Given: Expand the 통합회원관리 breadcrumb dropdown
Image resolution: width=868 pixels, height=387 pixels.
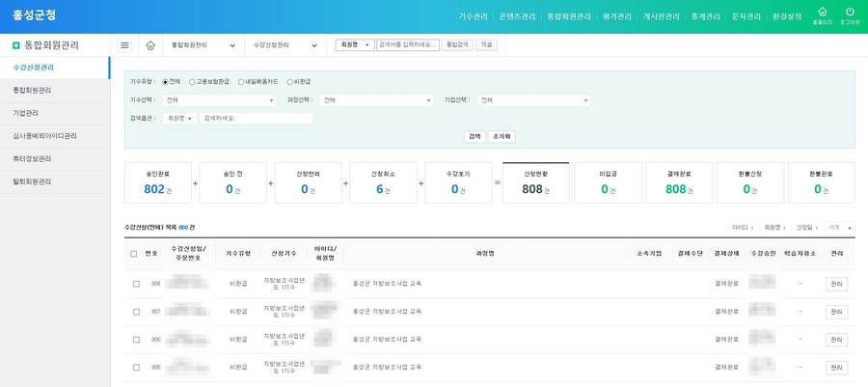Looking at the screenshot, I should 203,45.
